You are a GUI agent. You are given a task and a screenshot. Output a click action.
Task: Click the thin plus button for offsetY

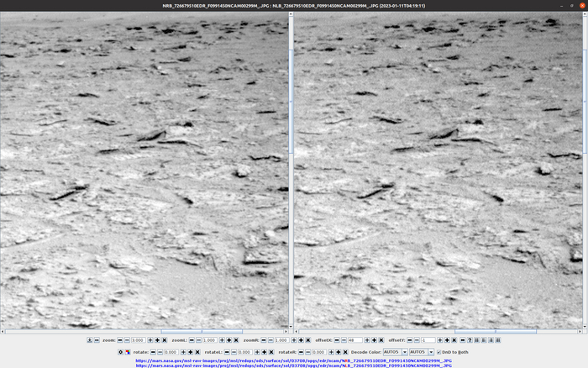(440, 340)
